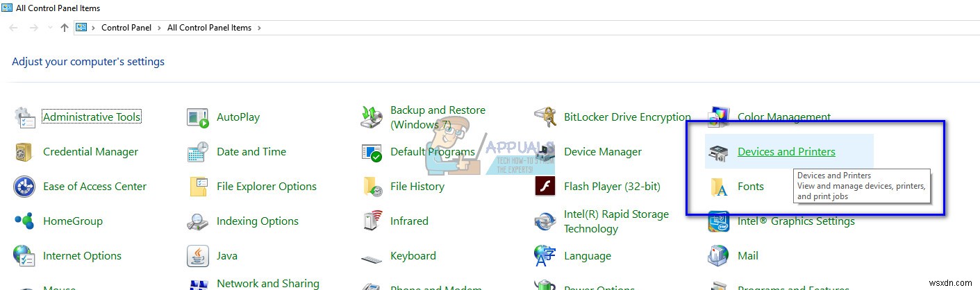The image size is (980, 290).
Task: Go back with the Back arrow
Action: [x=15, y=28]
